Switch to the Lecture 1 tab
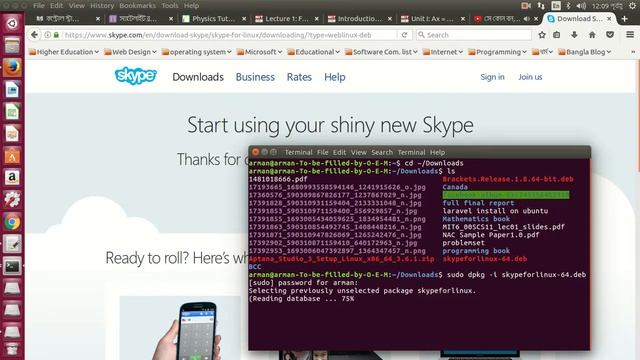 287,19
